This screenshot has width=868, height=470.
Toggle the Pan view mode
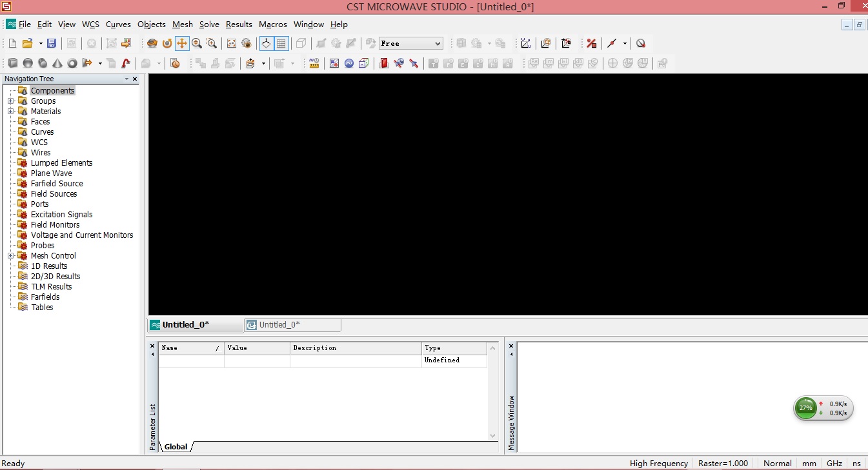tap(182, 43)
